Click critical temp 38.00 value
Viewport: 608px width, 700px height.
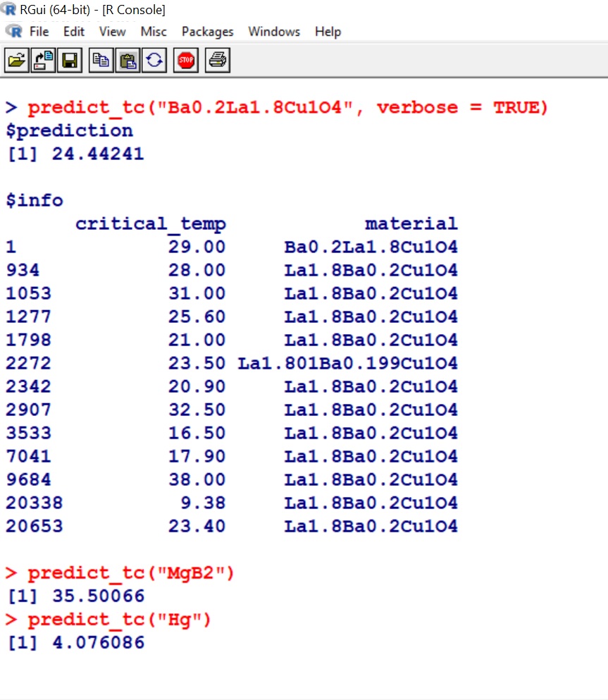tap(197, 479)
